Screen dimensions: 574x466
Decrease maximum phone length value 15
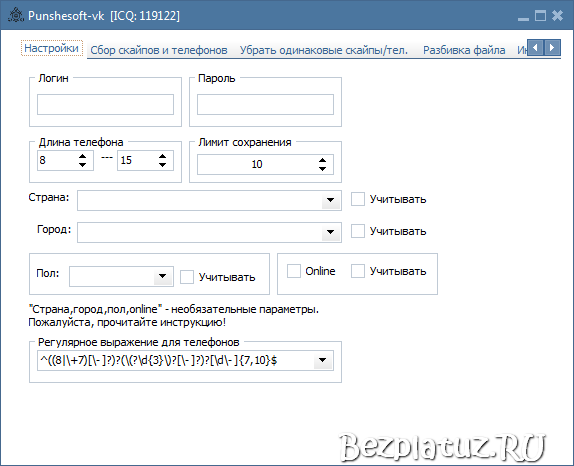coord(162,165)
